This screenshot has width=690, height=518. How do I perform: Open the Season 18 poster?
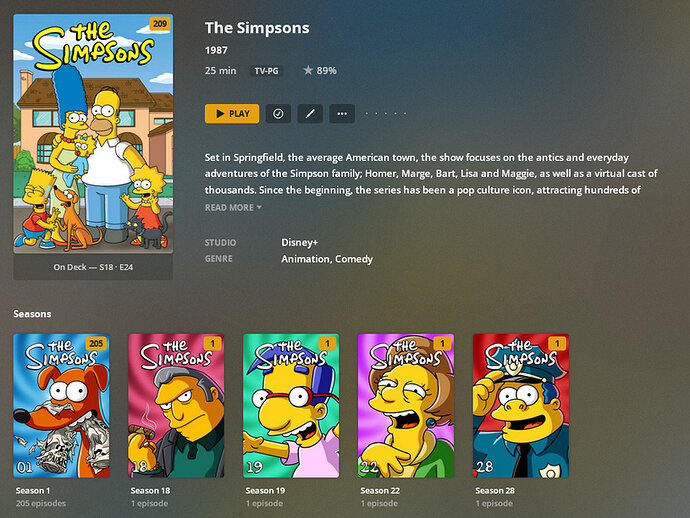tap(176, 406)
